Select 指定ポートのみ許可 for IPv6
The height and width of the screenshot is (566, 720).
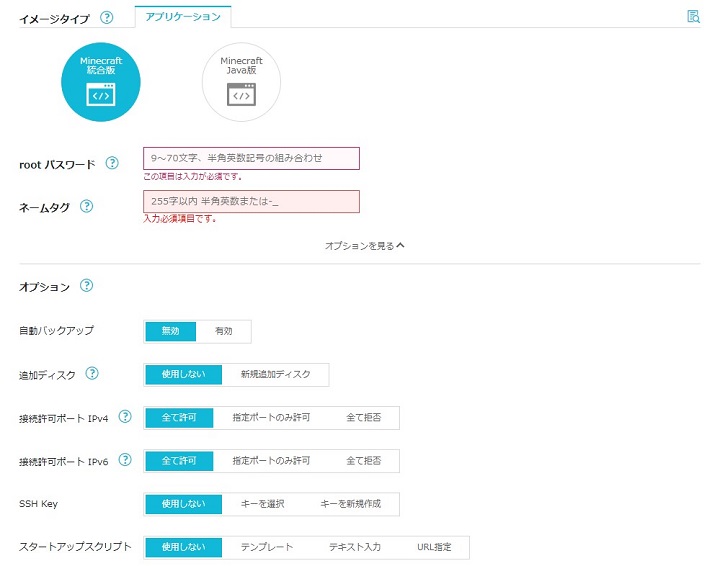pos(271,461)
